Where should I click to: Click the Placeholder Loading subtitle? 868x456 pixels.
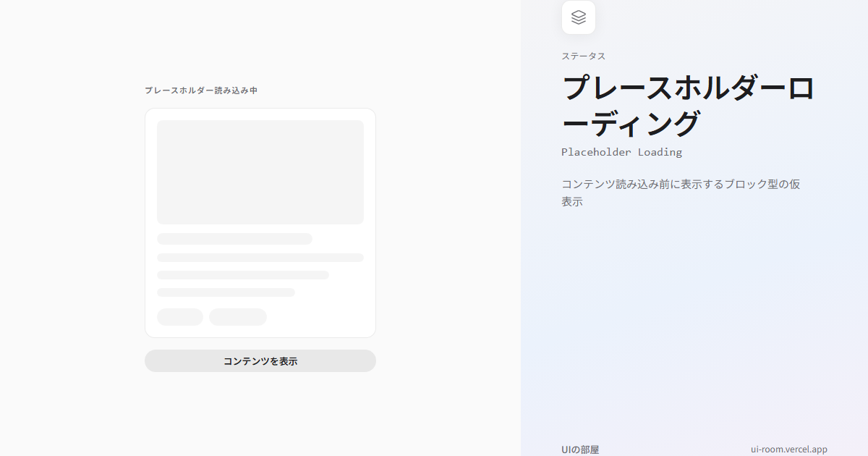(x=621, y=152)
